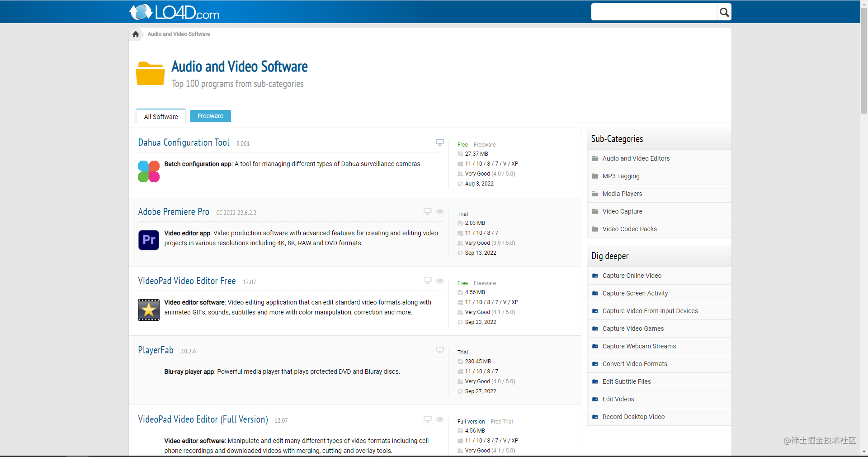Click '230.45 MB' size for PlayerFab
Viewport: 868px width, 457px height.
coord(478,362)
